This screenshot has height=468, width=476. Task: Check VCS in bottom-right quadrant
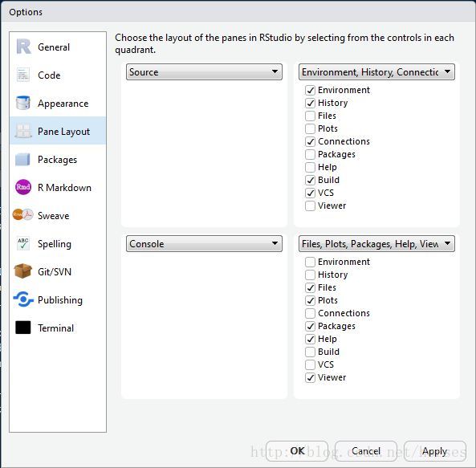(310, 364)
